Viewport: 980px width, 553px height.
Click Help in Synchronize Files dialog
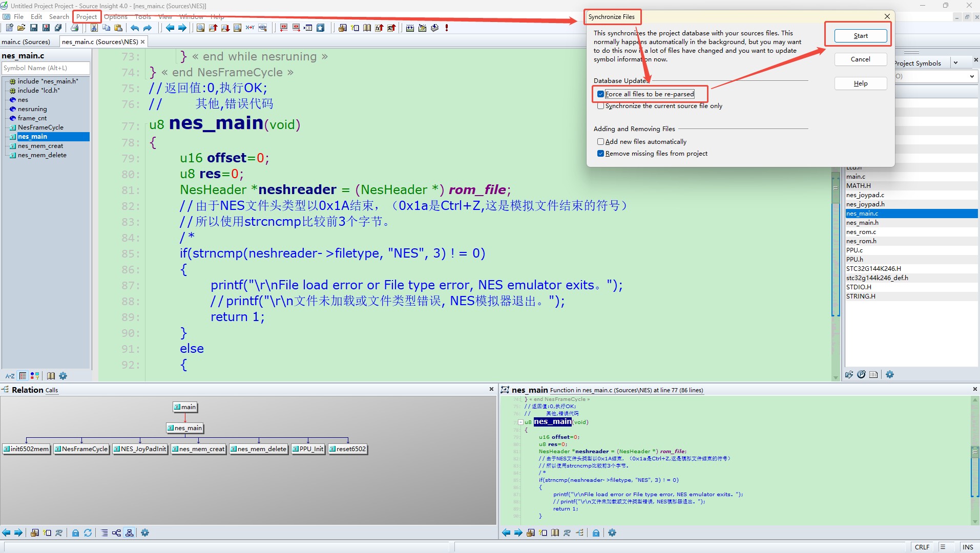click(861, 83)
